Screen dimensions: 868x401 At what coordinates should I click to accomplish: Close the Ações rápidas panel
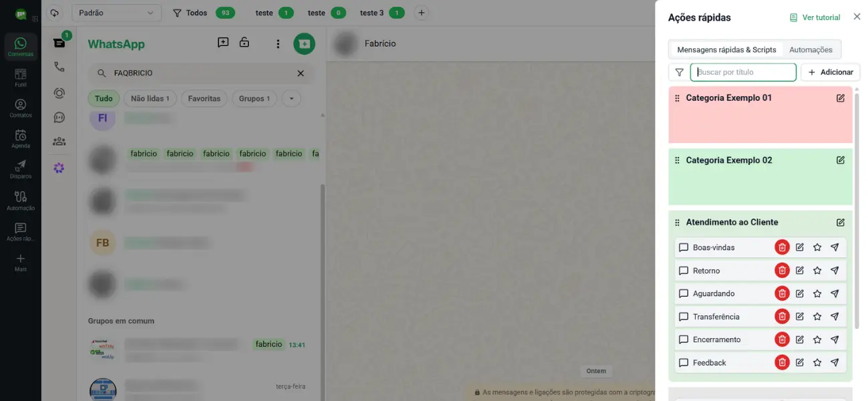coord(857,17)
